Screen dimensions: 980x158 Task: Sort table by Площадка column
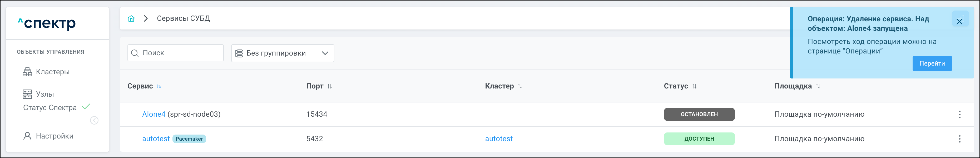(x=818, y=86)
